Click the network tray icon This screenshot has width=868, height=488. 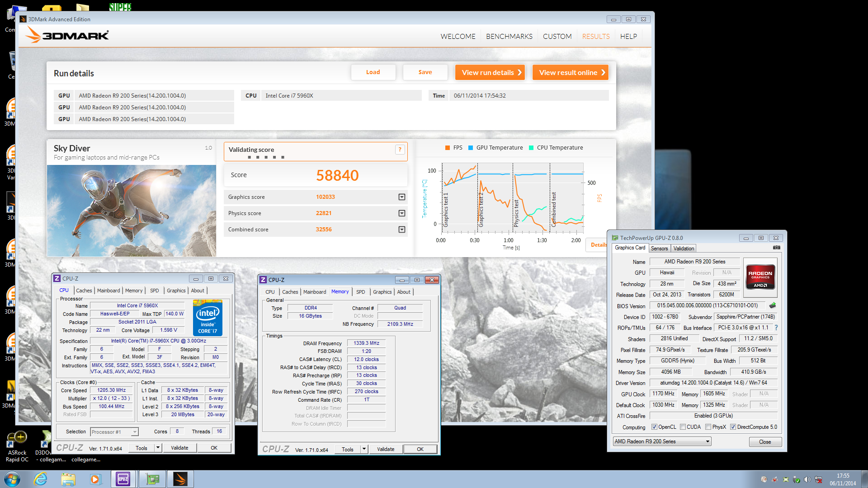tap(818, 479)
